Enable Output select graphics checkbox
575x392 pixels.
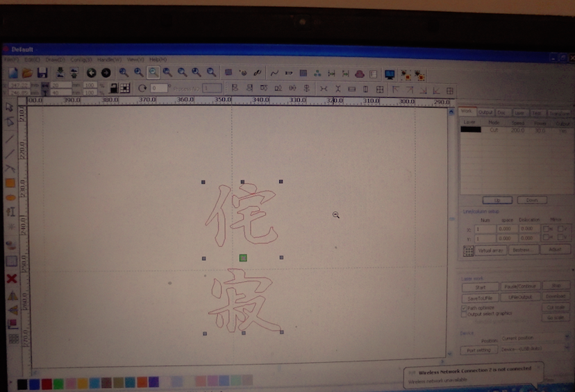coord(464,314)
